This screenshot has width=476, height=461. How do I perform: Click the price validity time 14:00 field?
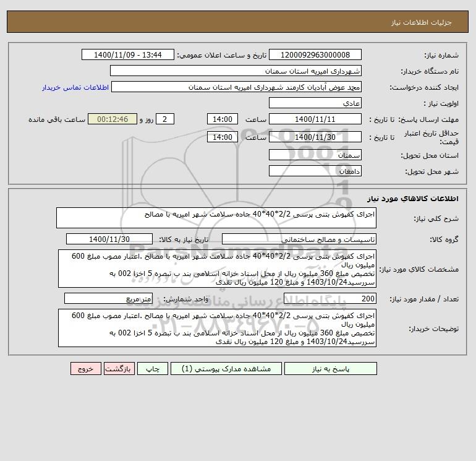point(222,137)
